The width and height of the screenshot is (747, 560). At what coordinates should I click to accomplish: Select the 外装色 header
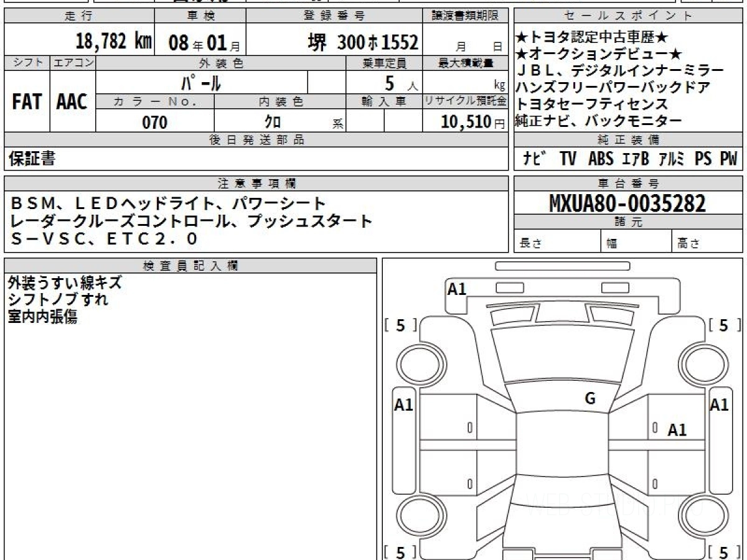pos(221,62)
